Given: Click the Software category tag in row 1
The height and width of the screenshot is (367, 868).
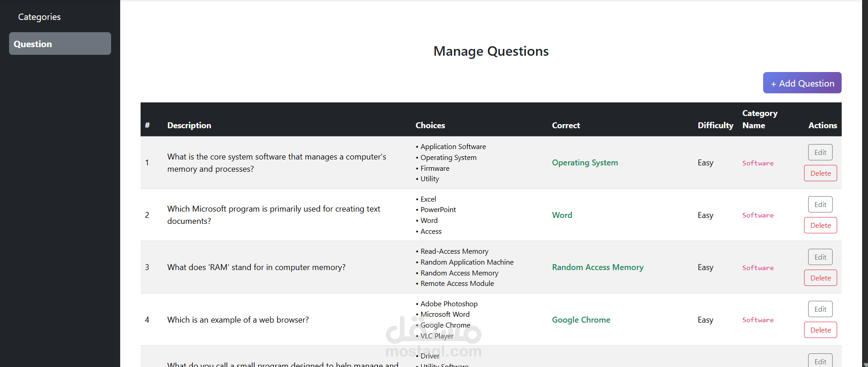Looking at the screenshot, I should coord(758,163).
